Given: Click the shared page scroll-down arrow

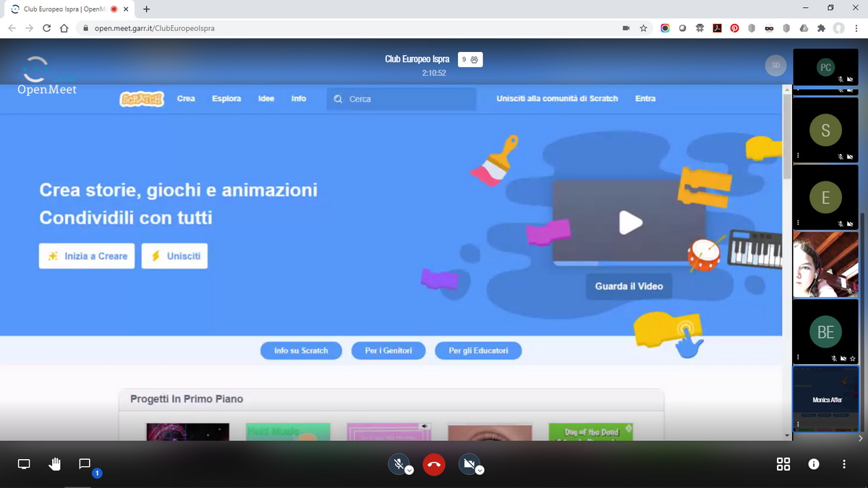Looking at the screenshot, I should pos(788,435).
